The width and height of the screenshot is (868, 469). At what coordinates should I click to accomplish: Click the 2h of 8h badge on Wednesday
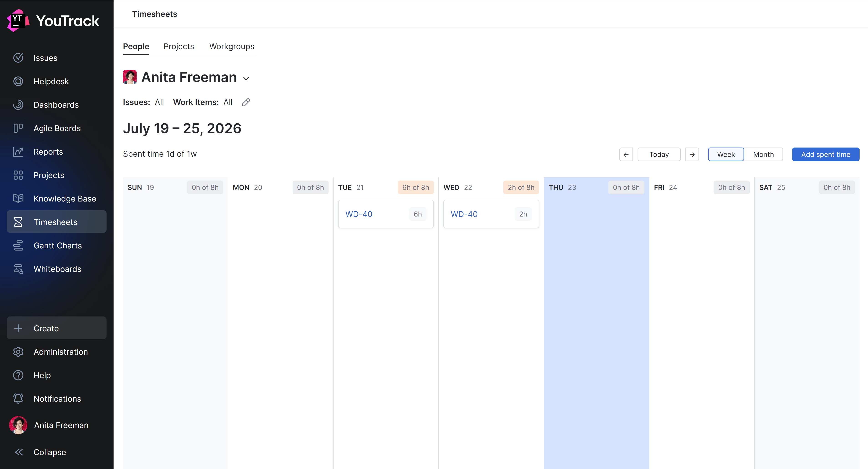[x=521, y=188]
